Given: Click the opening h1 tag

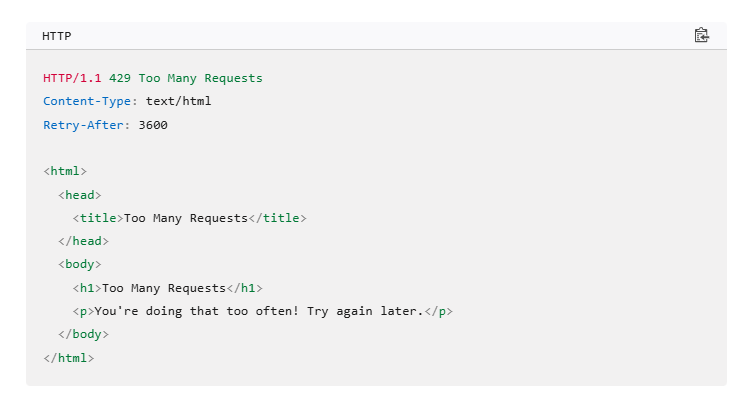Looking at the screenshot, I should point(87,288).
